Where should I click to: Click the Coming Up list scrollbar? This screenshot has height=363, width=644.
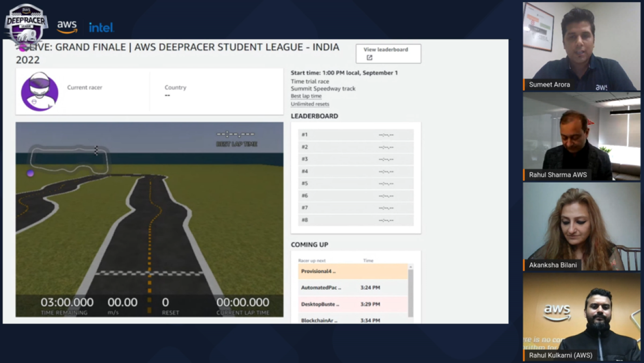410,291
